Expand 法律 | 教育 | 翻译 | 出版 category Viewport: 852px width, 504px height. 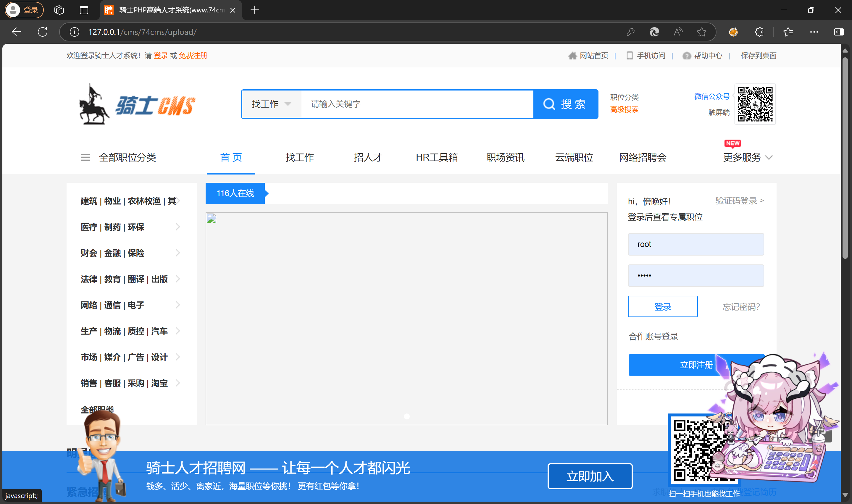(x=131, y=279)
